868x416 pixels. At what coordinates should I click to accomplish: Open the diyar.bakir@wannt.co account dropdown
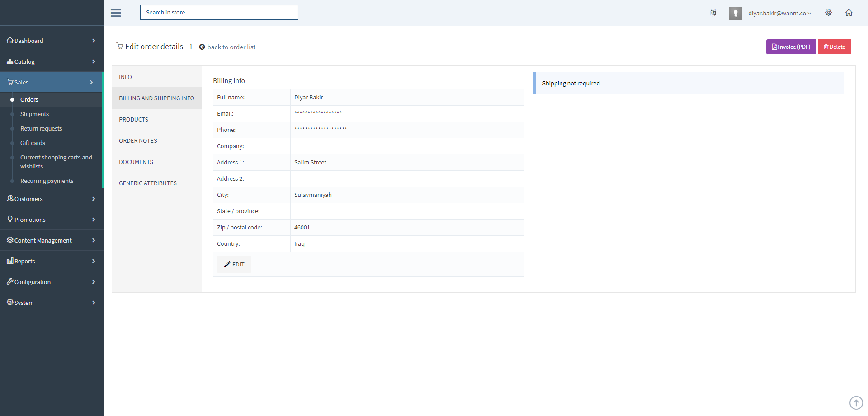click(779, 14)
